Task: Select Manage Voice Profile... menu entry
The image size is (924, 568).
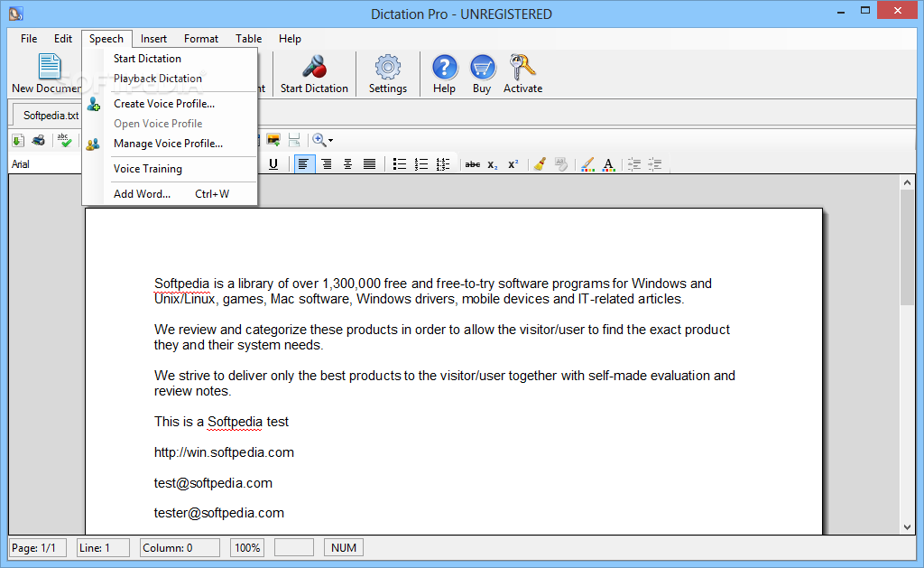Action: pyautogui.click(x=170, y=144)
